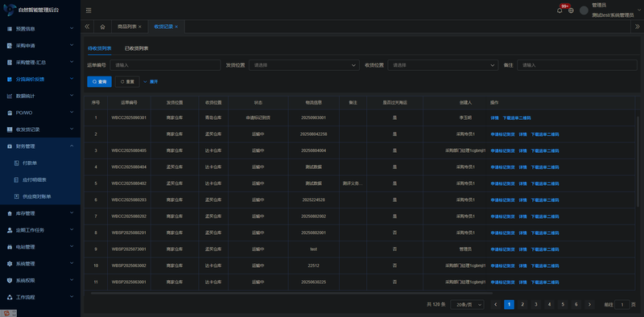Click the 电站管理 sidebar icon
644x317 pixels.
point(10,247)
